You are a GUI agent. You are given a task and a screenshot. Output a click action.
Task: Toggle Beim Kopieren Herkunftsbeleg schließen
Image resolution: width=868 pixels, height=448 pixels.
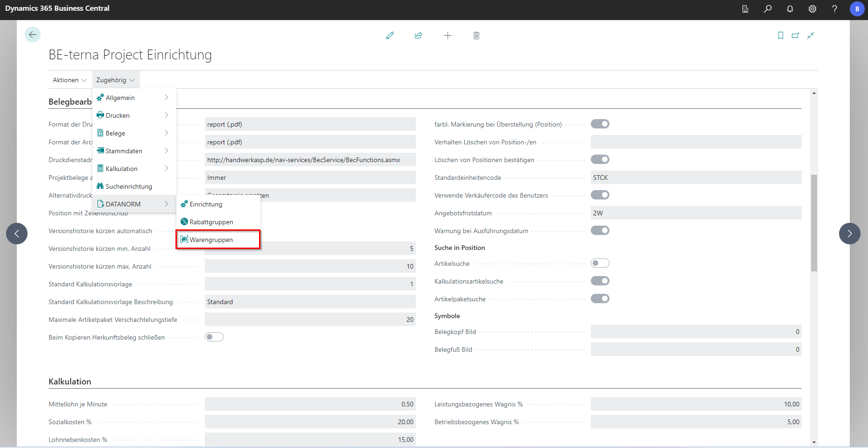(214, 337)
